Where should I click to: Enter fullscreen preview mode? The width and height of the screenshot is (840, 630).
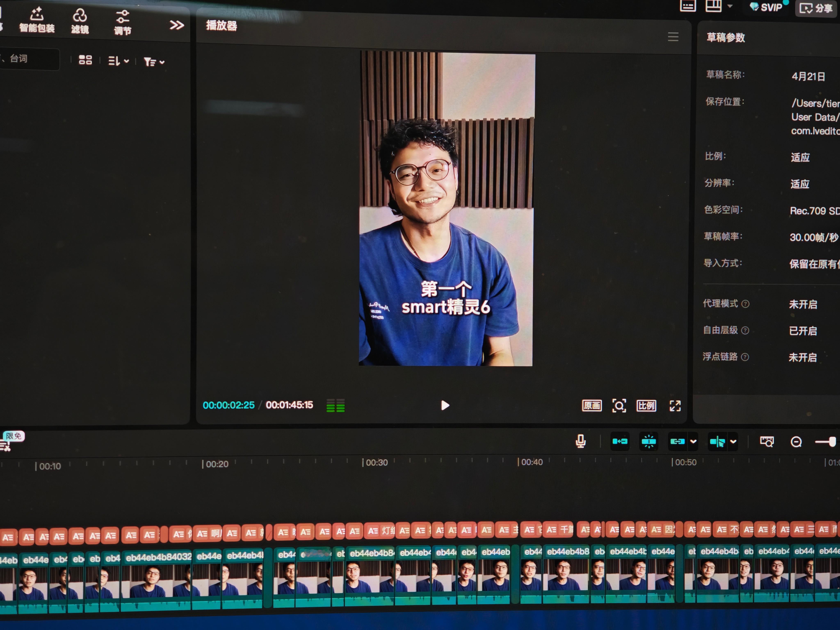[675, 406]
